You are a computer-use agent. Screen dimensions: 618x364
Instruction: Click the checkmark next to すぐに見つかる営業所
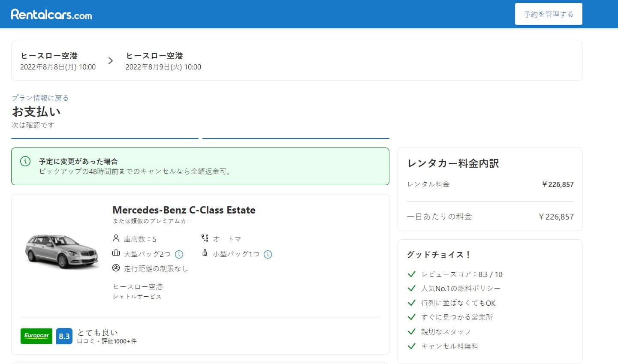(x=412, y=317)
